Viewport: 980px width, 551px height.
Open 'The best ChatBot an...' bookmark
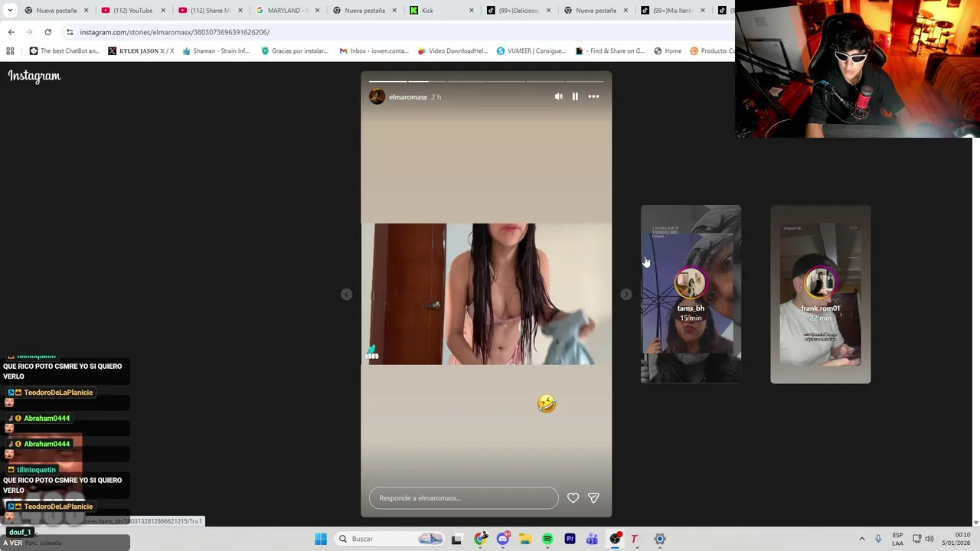click(x=64, y=51)
